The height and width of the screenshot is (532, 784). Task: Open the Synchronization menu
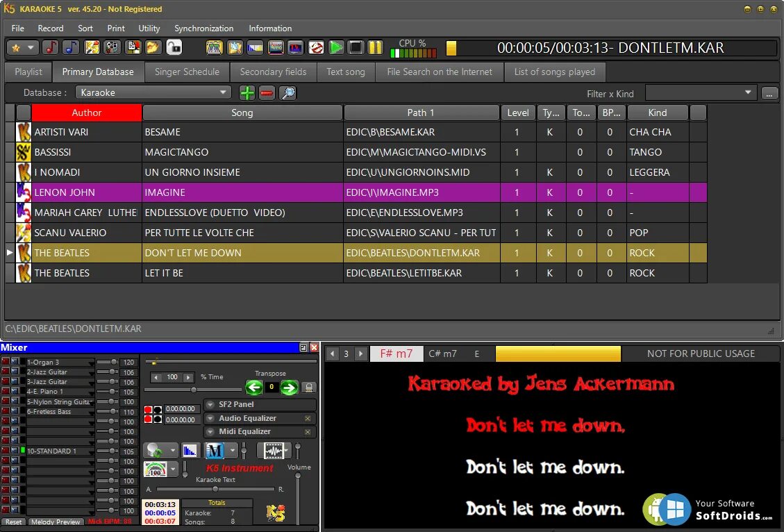203,28
